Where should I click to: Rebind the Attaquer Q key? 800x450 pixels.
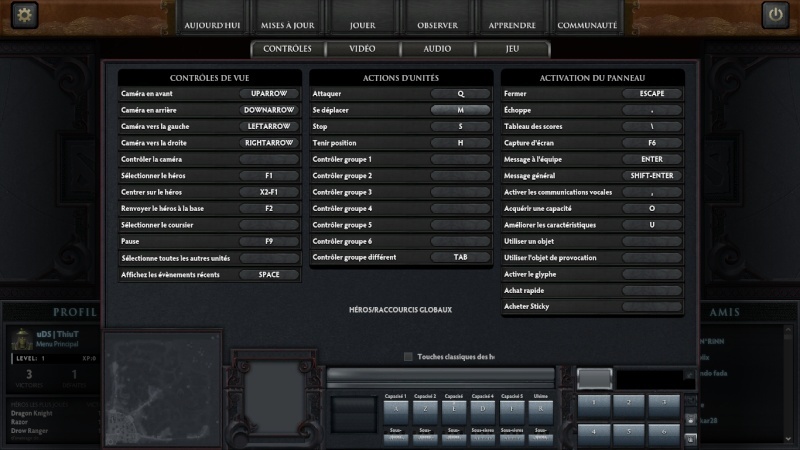pyautogui.click(x=460, y=94)
